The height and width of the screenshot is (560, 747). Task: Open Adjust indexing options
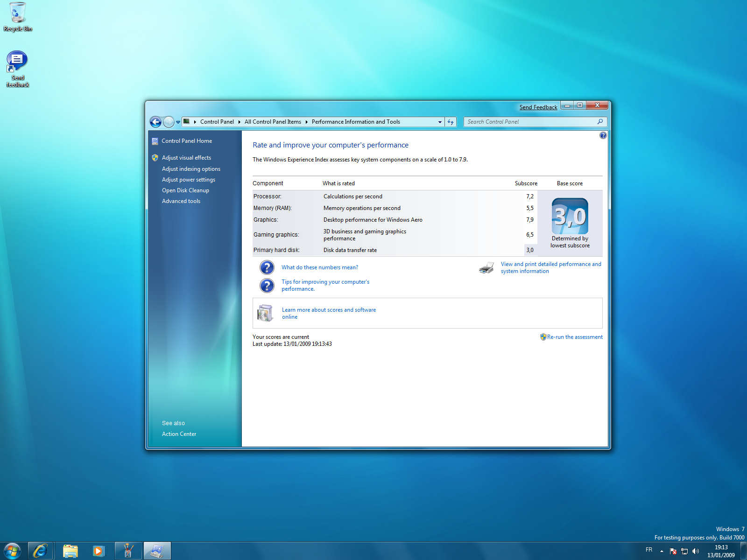pos(191,169)
